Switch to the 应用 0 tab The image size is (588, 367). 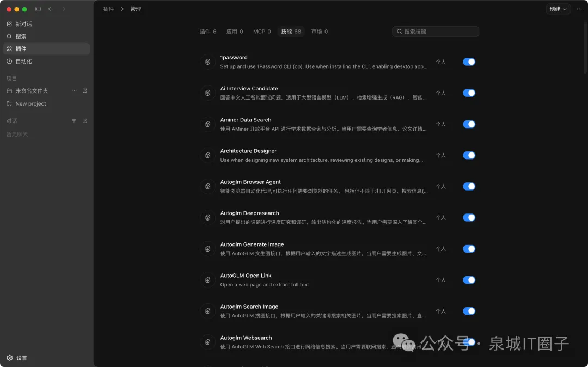[235, 32]
